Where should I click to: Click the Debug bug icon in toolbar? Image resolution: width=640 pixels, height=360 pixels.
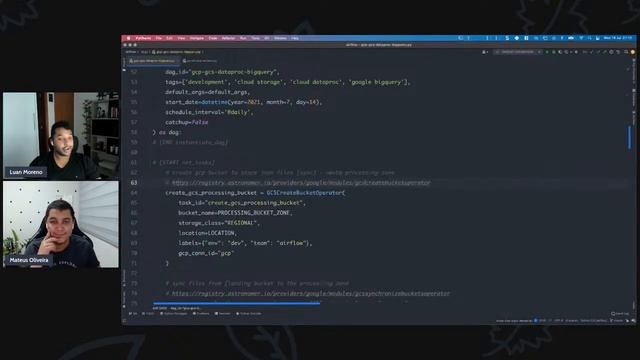[554, 52]
